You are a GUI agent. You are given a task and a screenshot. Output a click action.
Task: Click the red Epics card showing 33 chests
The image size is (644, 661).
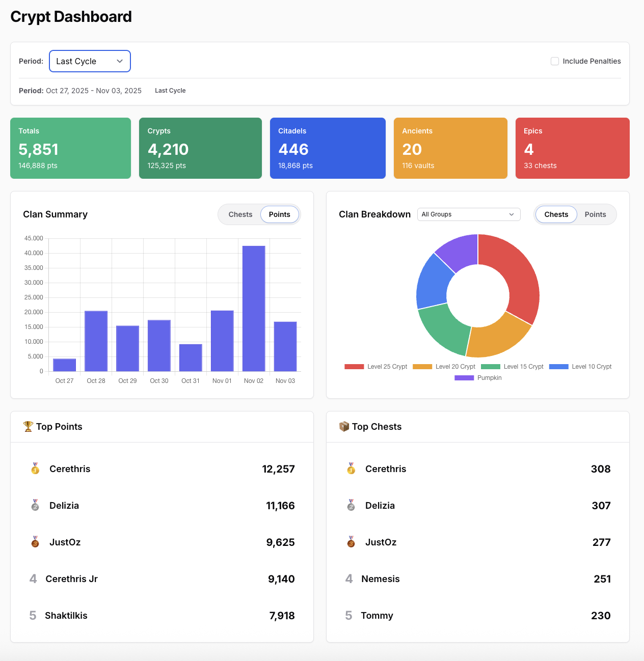572,148
